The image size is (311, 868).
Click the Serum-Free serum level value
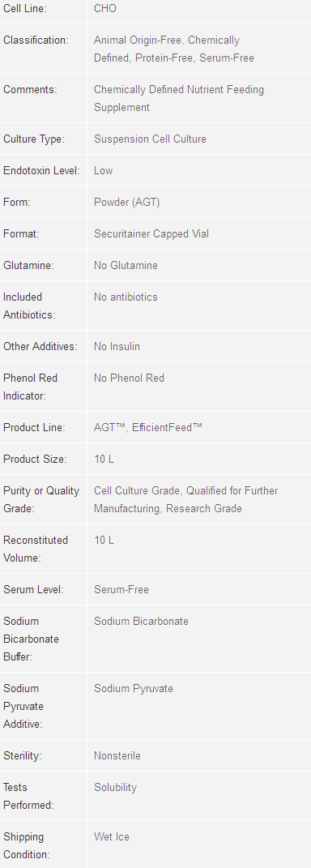coord(121,589)
